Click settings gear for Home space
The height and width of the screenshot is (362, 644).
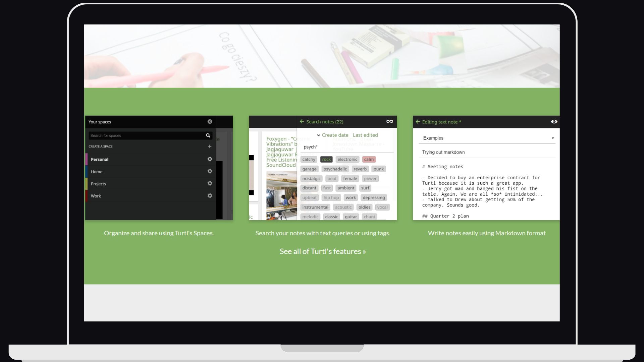click(x=209, y=172)
